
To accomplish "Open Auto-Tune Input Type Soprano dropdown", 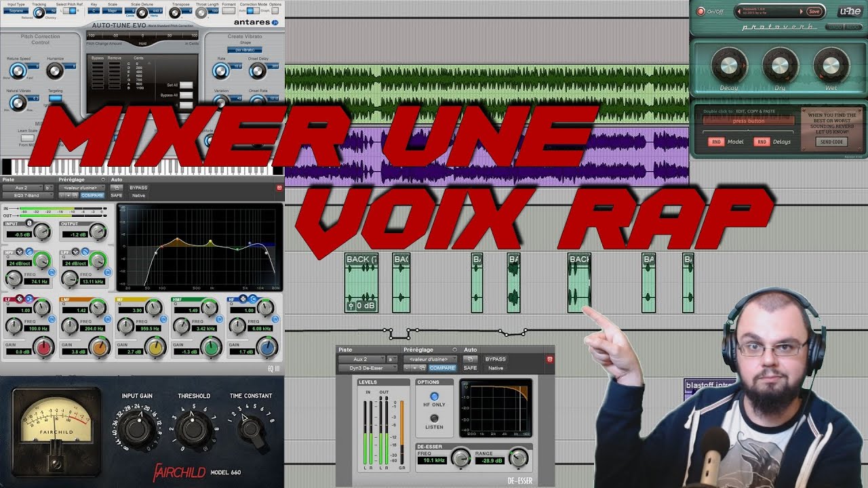I will coord(16,11).
